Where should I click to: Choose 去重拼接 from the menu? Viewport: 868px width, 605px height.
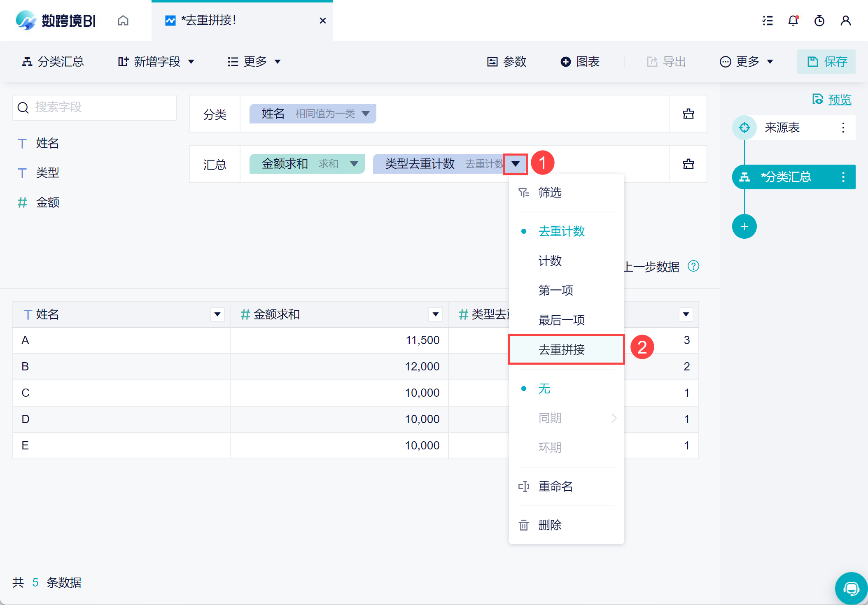coord(562,349)
